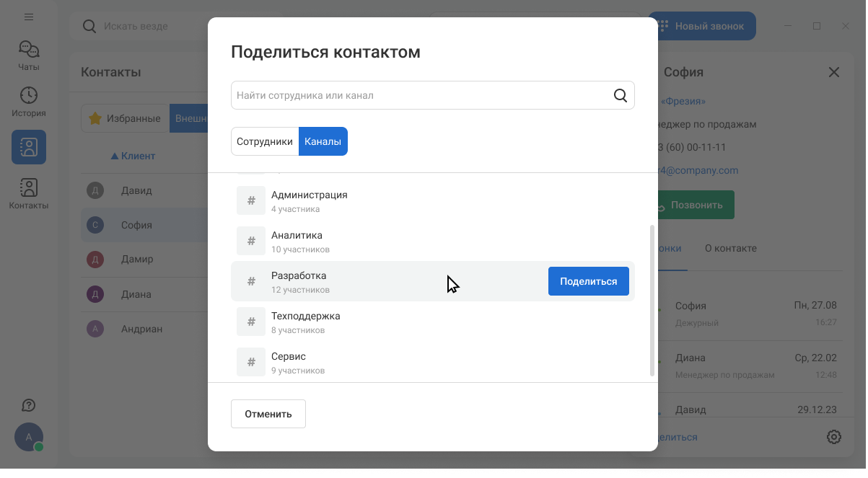Open the Chats section in sidebar

pos(29,56)
